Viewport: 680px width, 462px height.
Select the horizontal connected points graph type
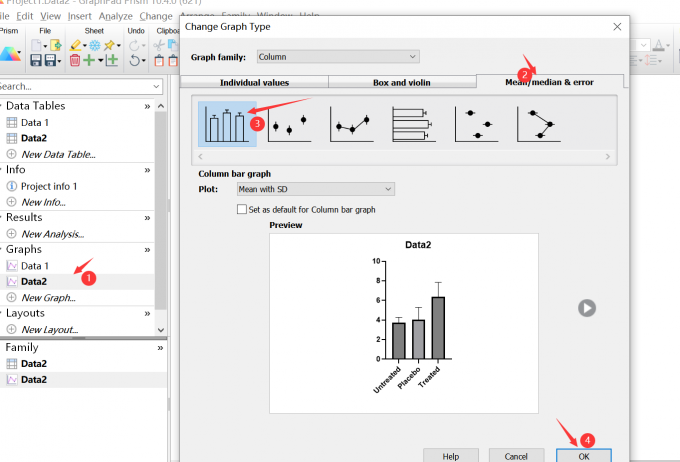539,124
